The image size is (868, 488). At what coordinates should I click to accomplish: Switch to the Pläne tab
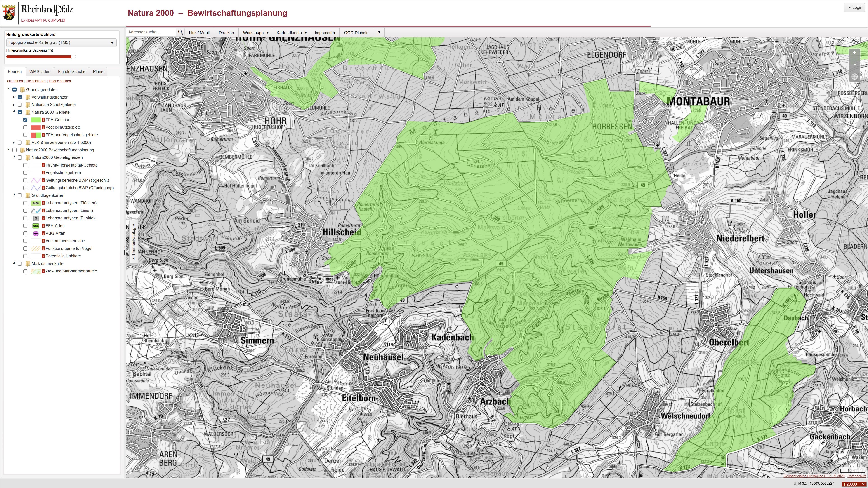(98, 72)
